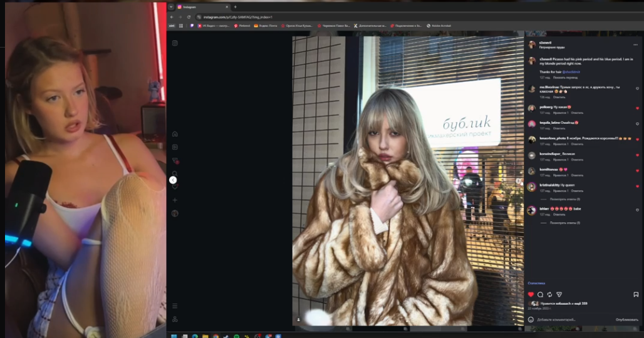
Task: Like the 'babe' comment with heart
Action: pyautogui.click(x=638, y=210)
